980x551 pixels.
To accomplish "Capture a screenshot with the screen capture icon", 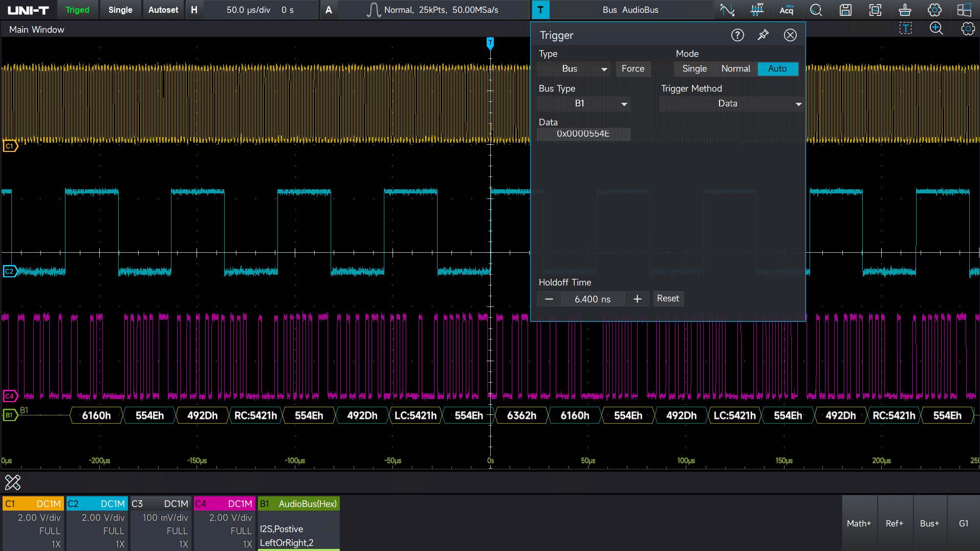I will [875, 10].
